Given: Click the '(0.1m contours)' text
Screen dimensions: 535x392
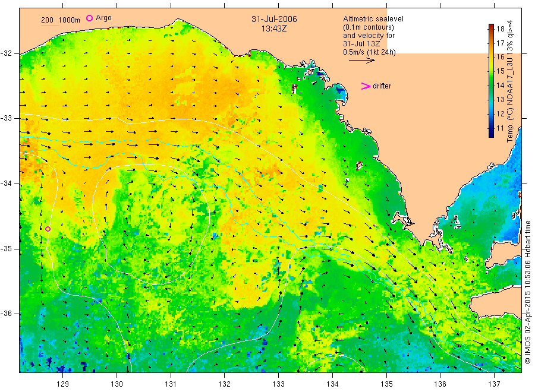Looking at the screenshot, I should tap(369, 27).
